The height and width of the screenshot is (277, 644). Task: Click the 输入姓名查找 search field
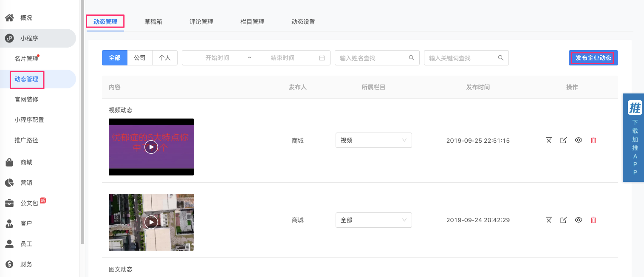377,58
